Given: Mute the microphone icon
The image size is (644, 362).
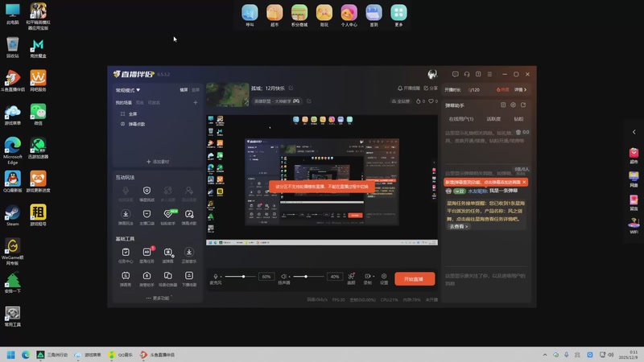Looking at the screenshot, I should coord(216,276).
